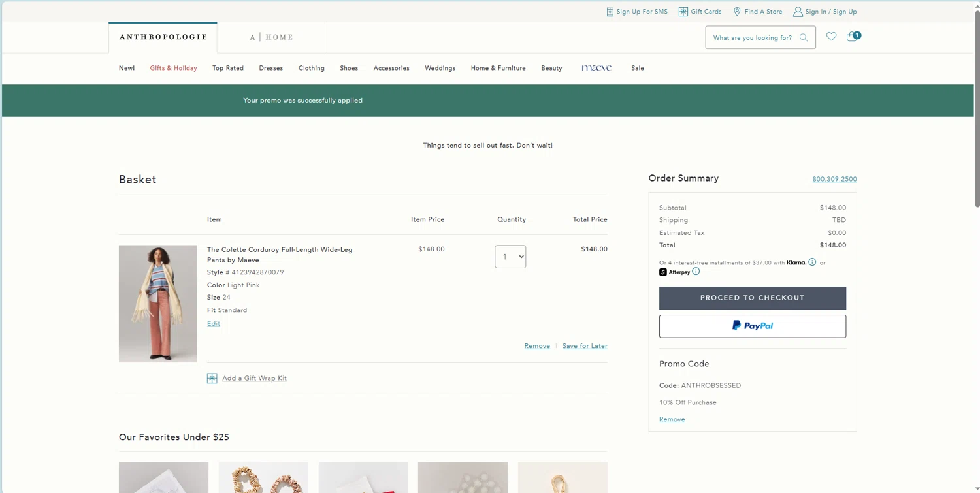
Task: Click the 10% Off Purchase text
Action: tap(688, 402)
